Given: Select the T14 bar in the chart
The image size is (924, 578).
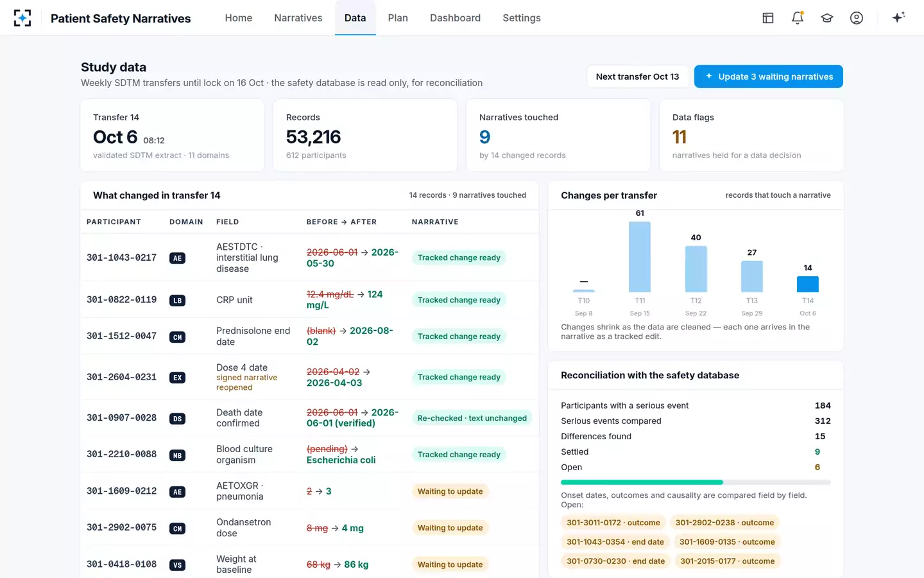Looking at the screenshot, I should click(x=808, y=284).
